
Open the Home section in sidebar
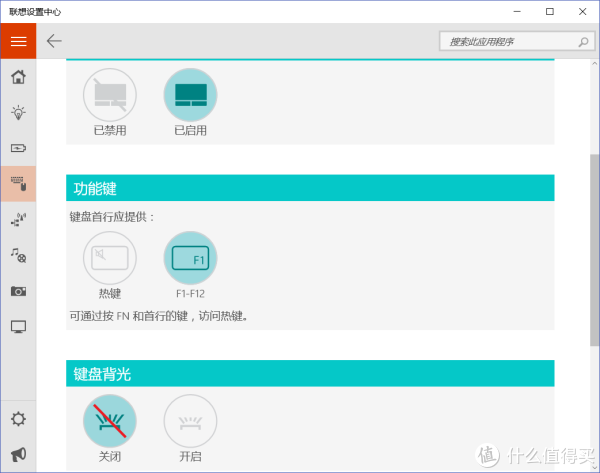click(x=18, y=77)
